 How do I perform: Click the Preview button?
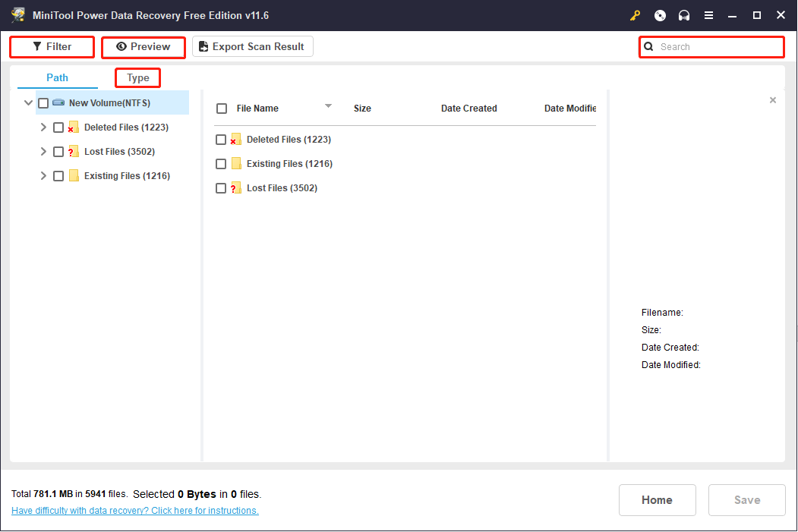(x=144, y=47)
